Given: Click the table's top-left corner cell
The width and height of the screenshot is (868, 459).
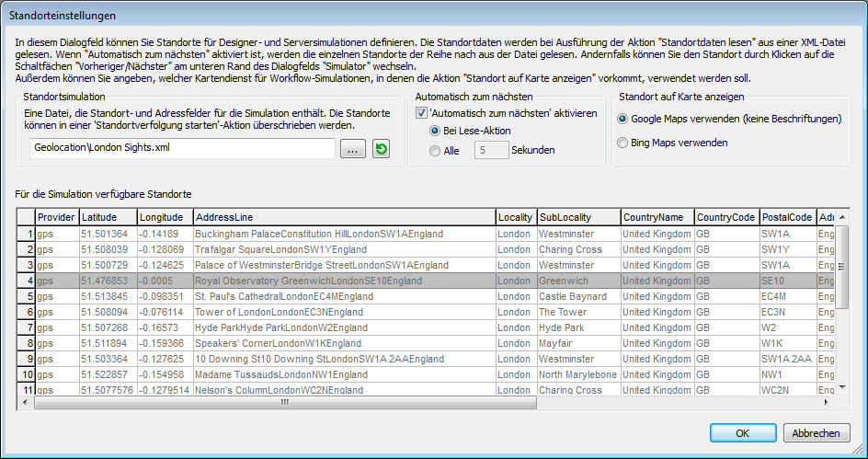Looking at the screenshot, I should coord(26,217).
